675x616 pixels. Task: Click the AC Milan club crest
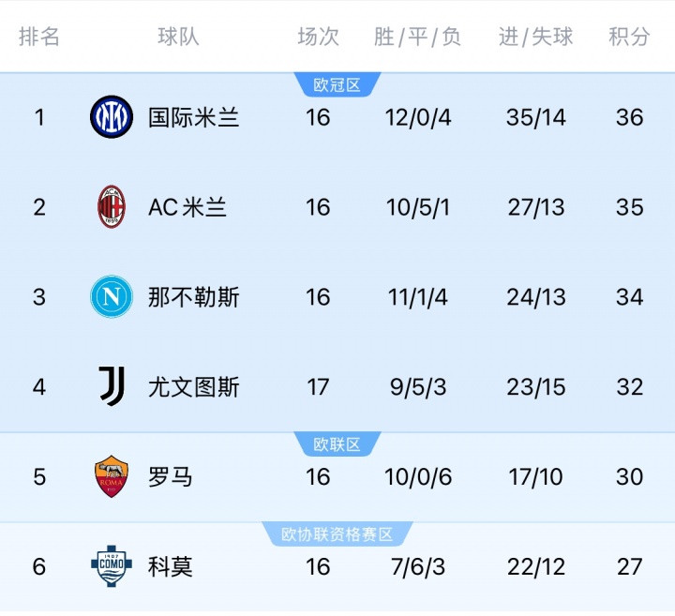click(112, 207)
